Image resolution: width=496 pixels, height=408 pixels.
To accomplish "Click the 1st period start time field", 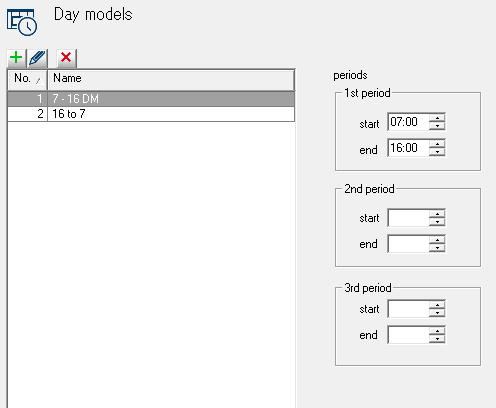I will tap(408, 122).
